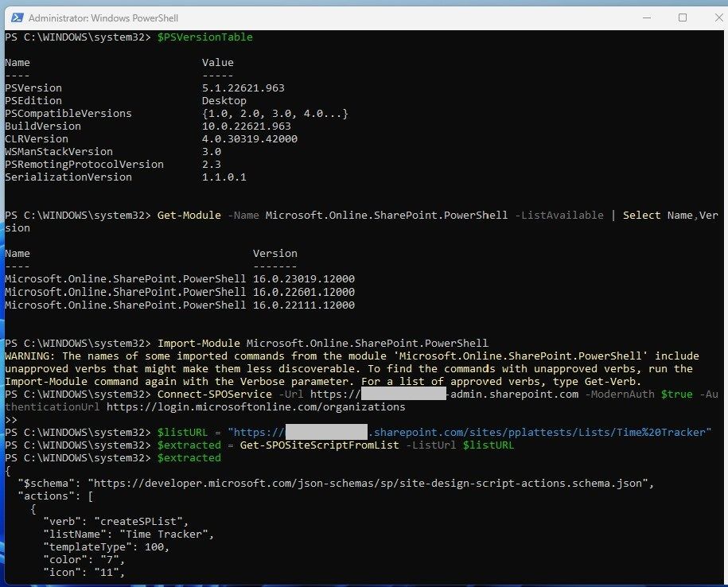Click the $PSVersionTable command text

click(x=204, y=37)
